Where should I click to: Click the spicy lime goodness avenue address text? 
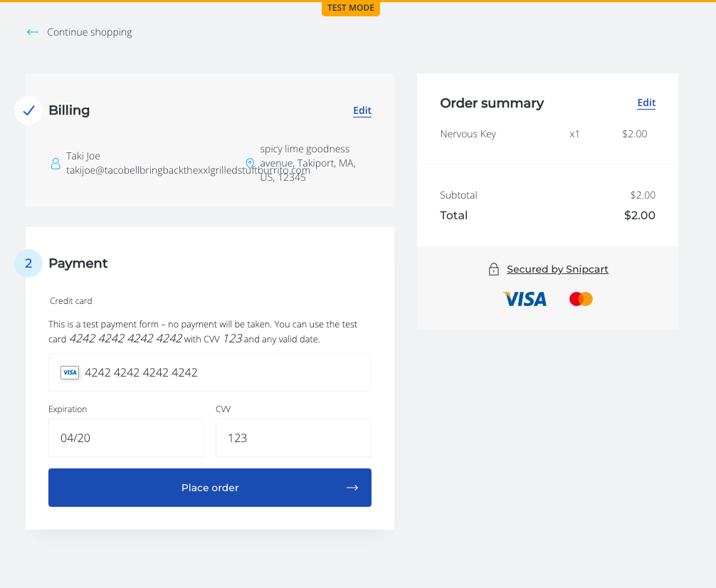point(307,163)
